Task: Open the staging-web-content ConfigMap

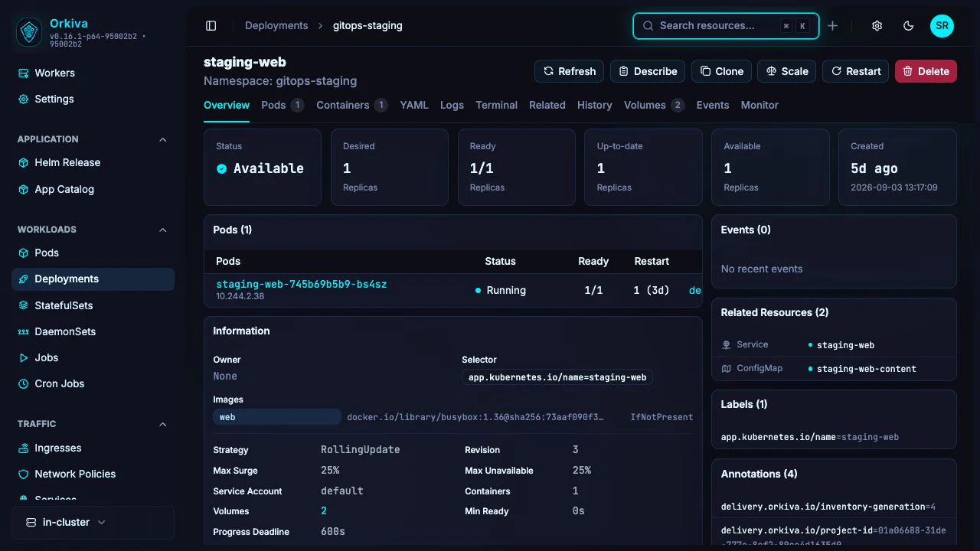Action: tap(866, 369)
